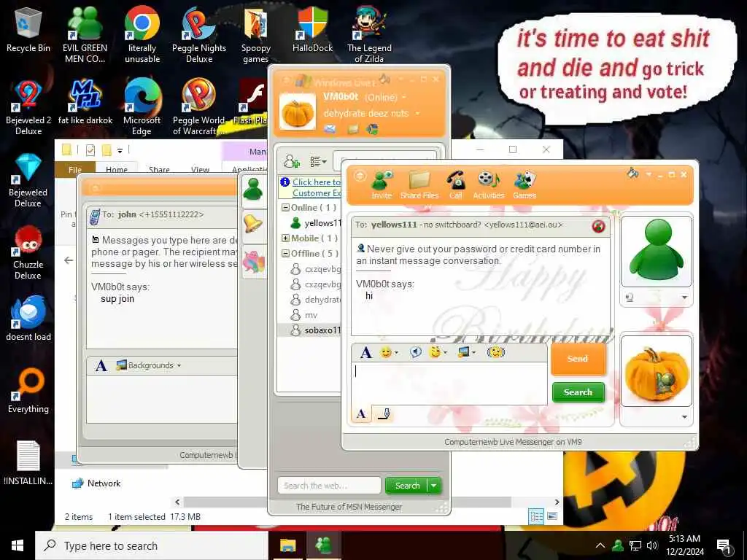Open the contact list view options dropdown

pos(318,162)
